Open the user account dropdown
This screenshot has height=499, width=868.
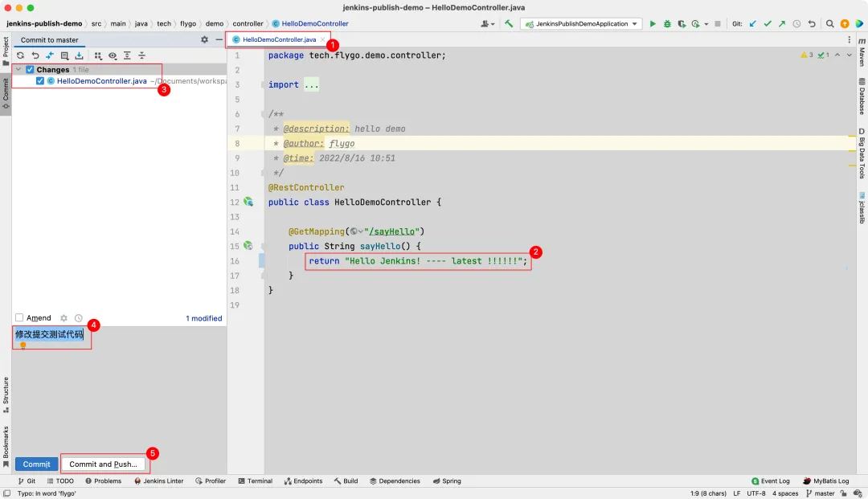487,24
